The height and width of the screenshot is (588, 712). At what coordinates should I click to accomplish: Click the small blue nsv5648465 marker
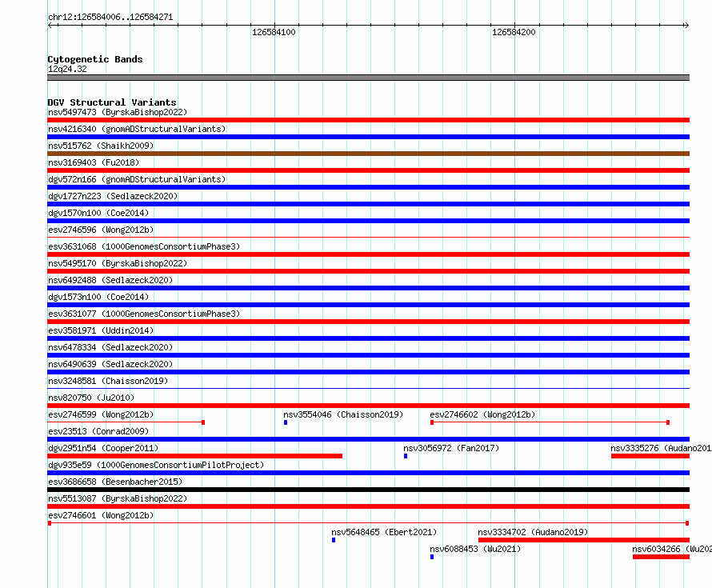pyautogui.click(x=334, y=540)
